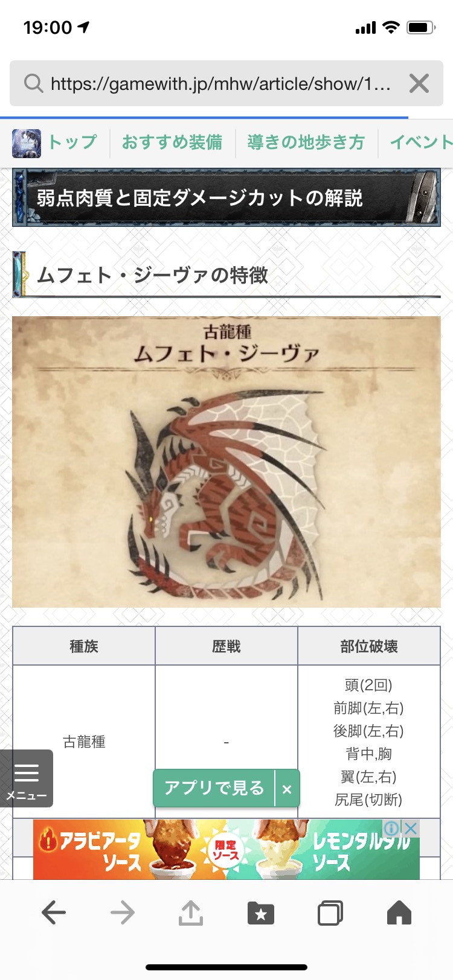Image resolution: width=453 pixels, height=980 pixels.
Task: Open the share sheet icon
Action: (x=191, y=912)
